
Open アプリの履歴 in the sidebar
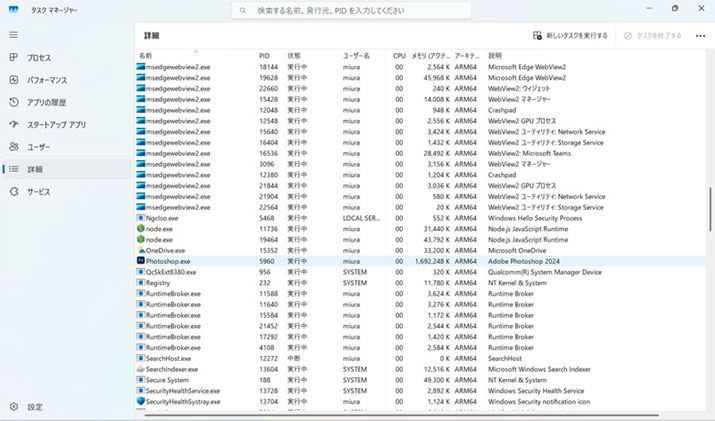(46, 102)
